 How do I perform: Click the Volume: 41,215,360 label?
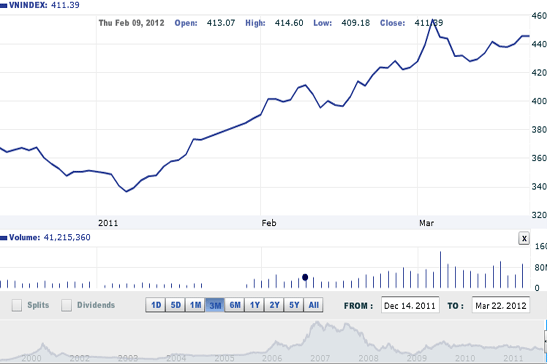click(x=49, y=237)
